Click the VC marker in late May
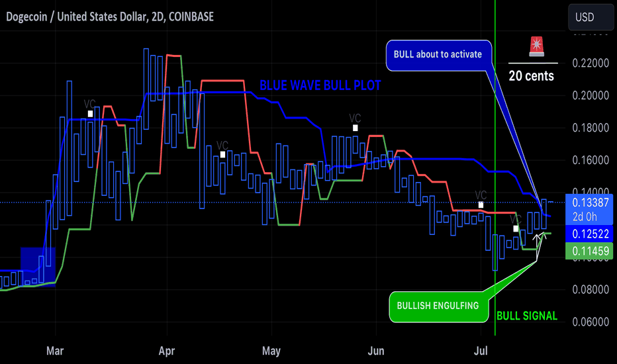 click(x=355, y=122)
